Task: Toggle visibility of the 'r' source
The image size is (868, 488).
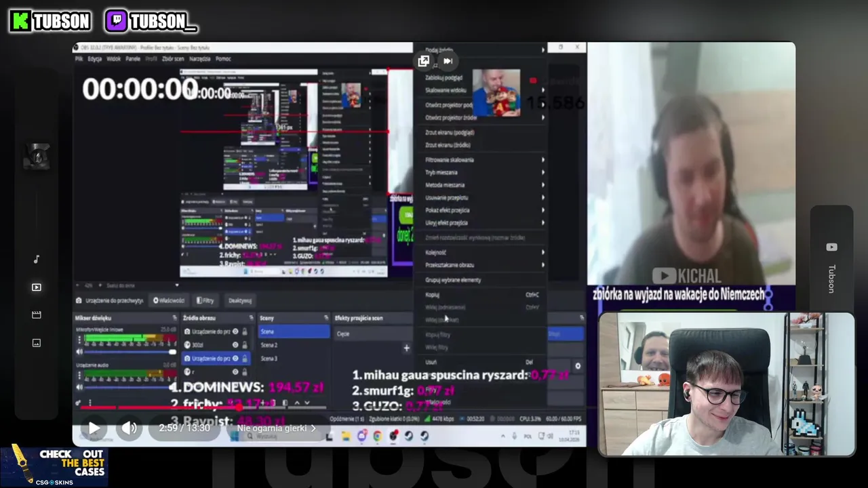Action: pyautogui.click(x=235, y=372)
